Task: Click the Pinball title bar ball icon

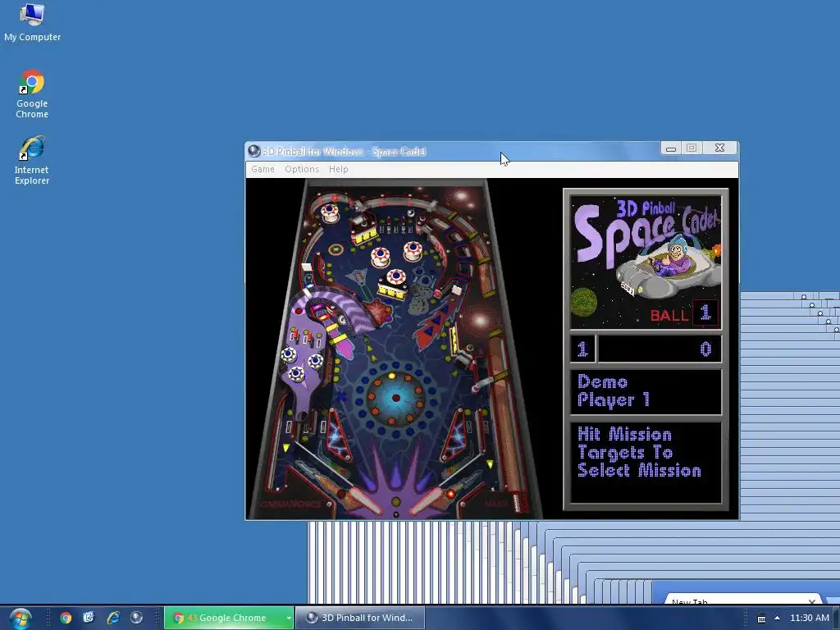Action: [x=254, y=152]
